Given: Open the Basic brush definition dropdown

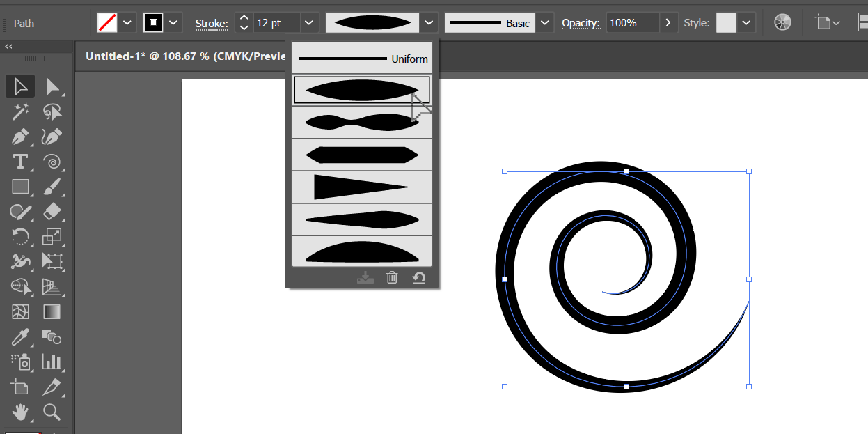Looking at the screenshot, I should pos(545,23).
